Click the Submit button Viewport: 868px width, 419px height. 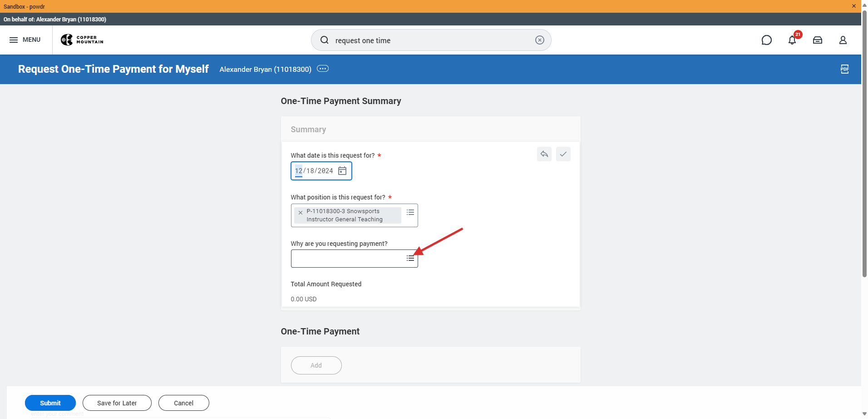(x=50, y=403)
